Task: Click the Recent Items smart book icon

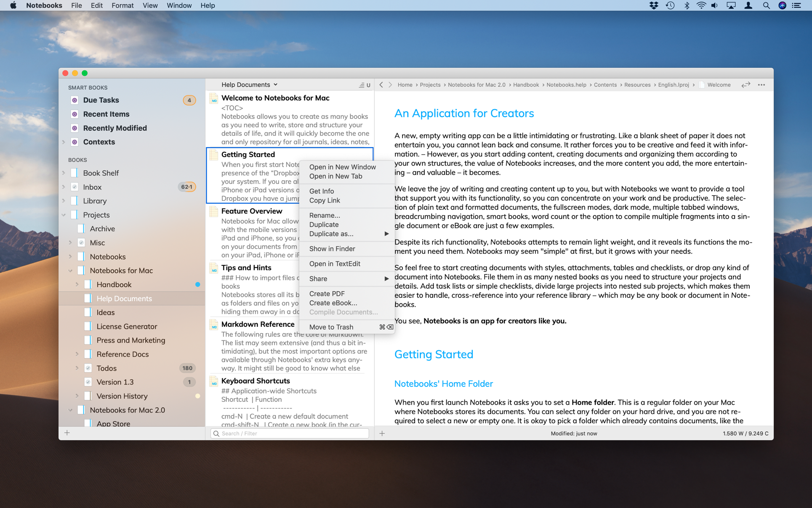Action: (75, 114)
